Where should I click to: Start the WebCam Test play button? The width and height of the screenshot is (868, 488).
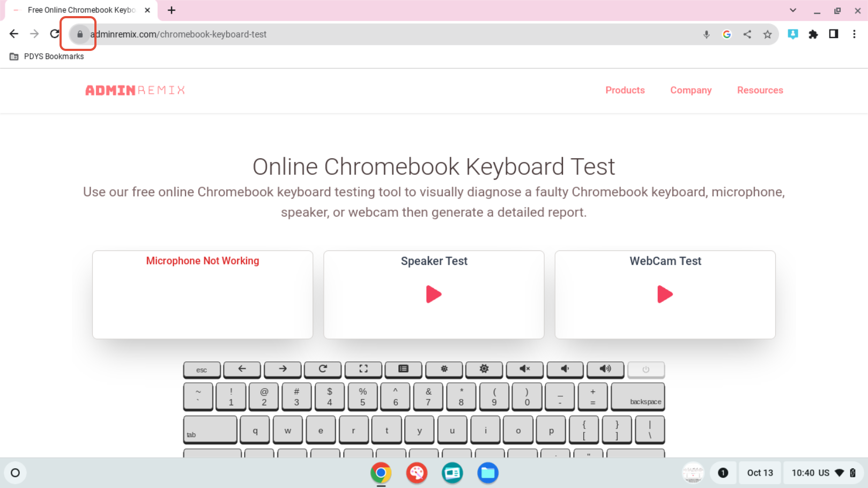pyautogui.click(x=665, y=294)
